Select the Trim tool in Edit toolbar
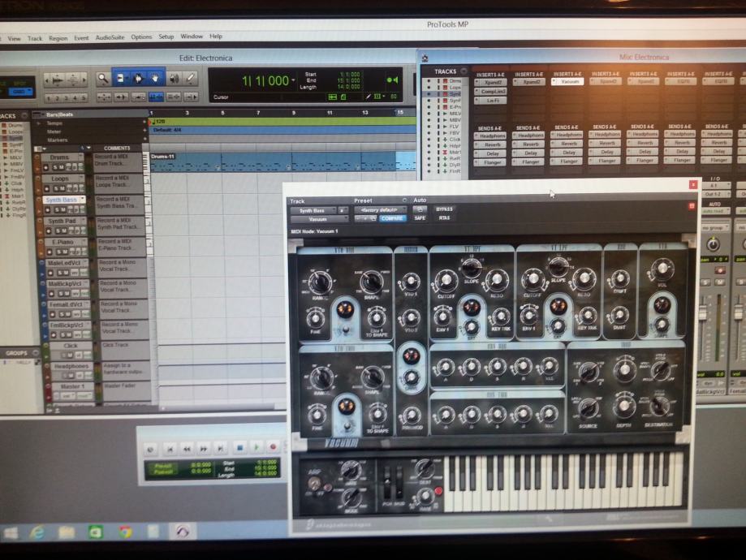 [x=121, y=78]
